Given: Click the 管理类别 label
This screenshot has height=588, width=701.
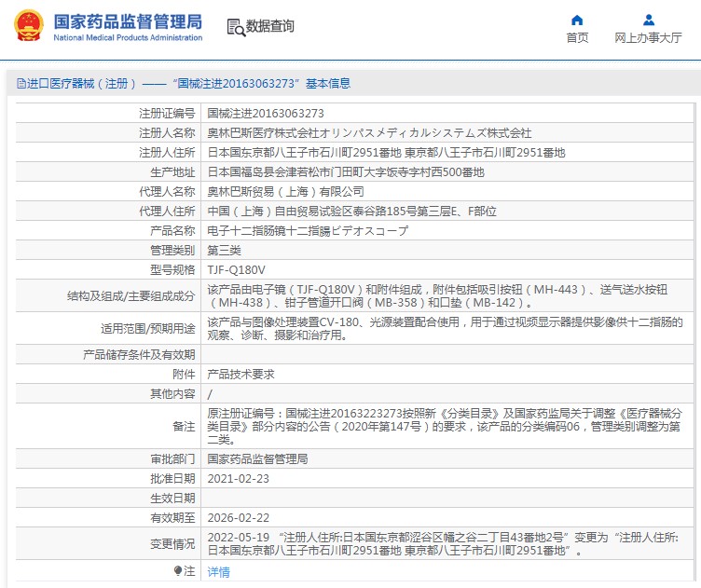Looking at the screenshot, I should point(172,251).
